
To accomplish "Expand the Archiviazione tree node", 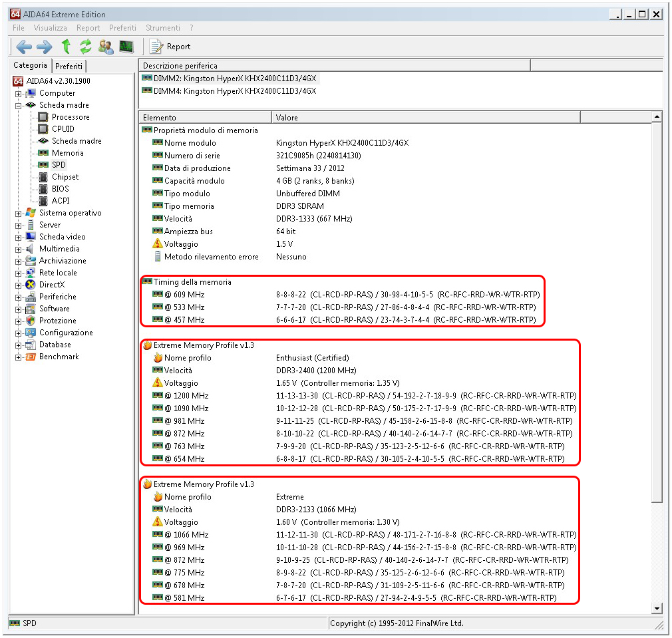I will [x=18, y=261].
